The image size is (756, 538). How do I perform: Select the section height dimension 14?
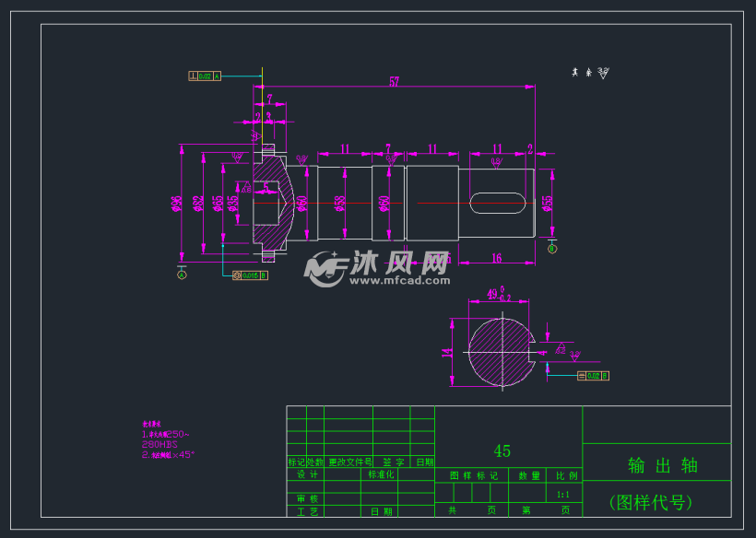446,353
